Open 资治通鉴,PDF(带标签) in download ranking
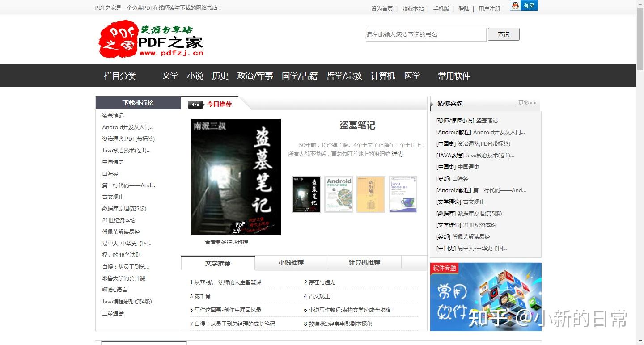The width and height of the screenshot is (644, 345). pyautogui.click(x=128, y=139)
